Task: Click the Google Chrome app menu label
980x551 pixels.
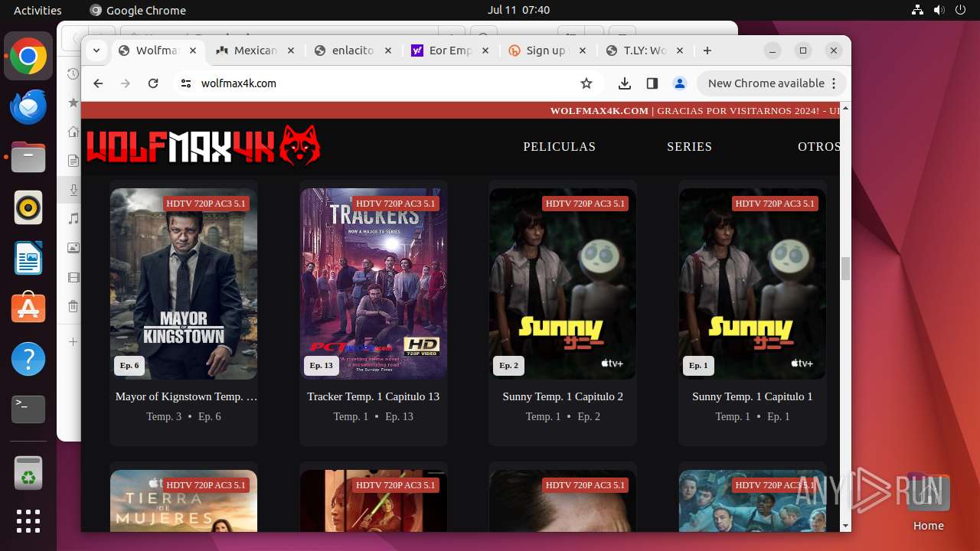Action: click(138, 10)
